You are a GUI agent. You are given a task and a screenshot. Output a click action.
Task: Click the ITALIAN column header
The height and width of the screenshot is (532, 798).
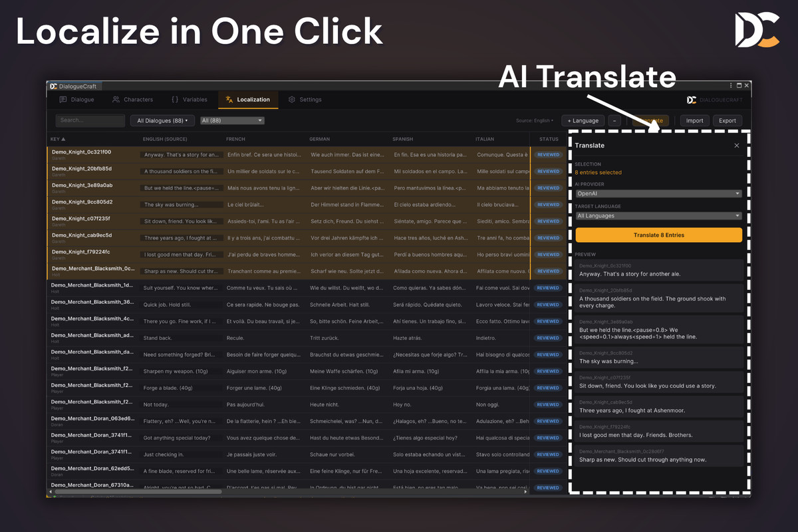[x=485, y=139]
